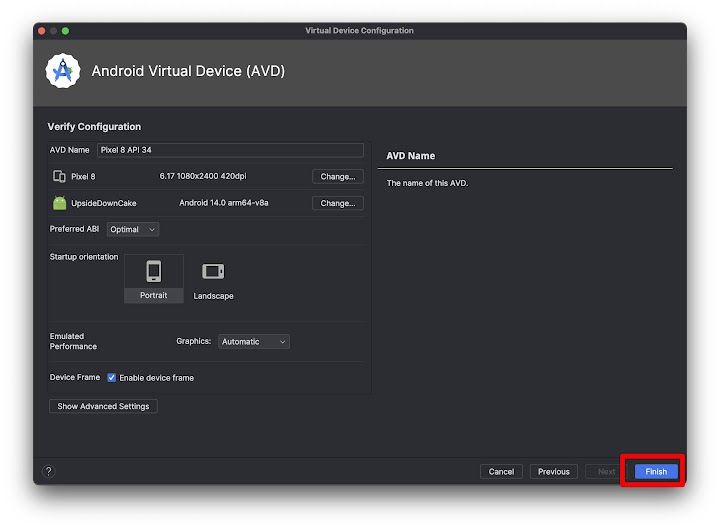Select Portrait startup orientation

[x=154, y=278]
